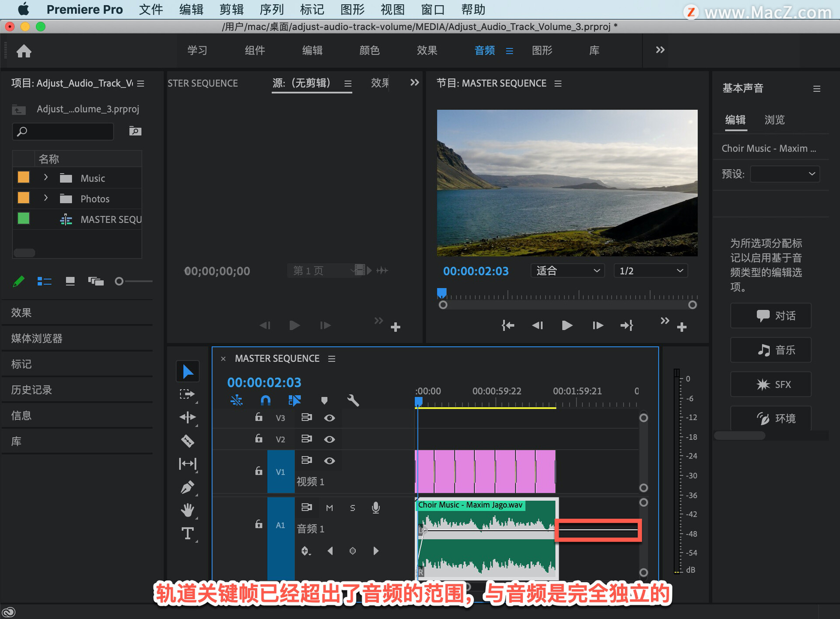Toggle V2 track output eye

tap(329, 439)
